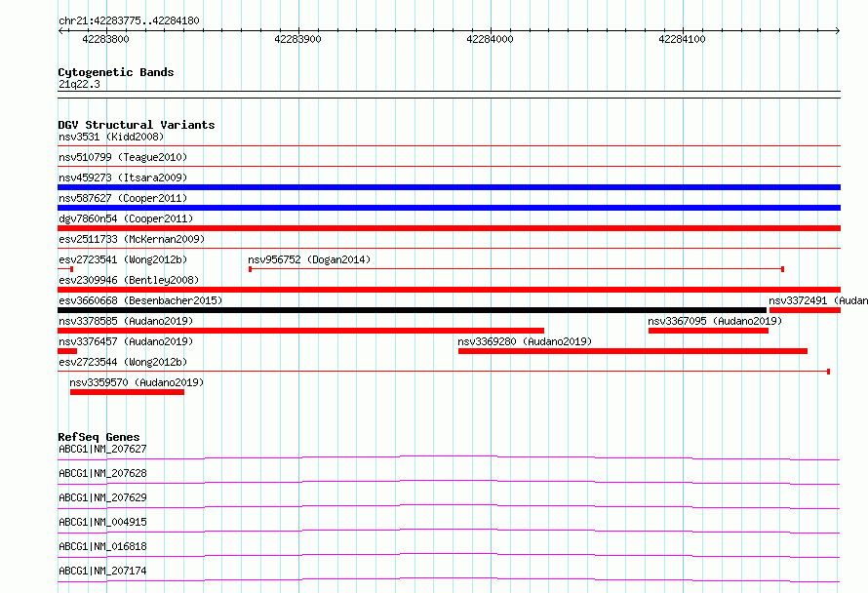The image size is (868, 593).
Task: Select variant esv2723541 (Wong2012b) label
Action: (x=123, y=259)
